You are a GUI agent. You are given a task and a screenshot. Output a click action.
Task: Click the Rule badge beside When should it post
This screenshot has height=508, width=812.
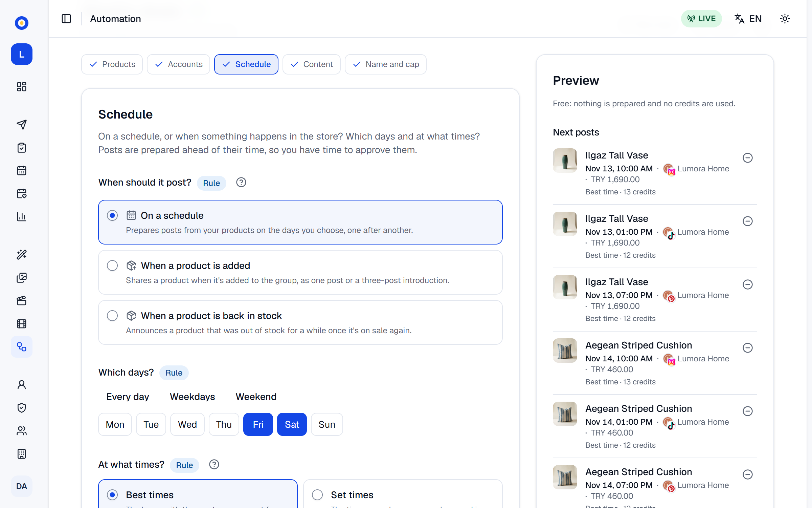pos(211,183)
